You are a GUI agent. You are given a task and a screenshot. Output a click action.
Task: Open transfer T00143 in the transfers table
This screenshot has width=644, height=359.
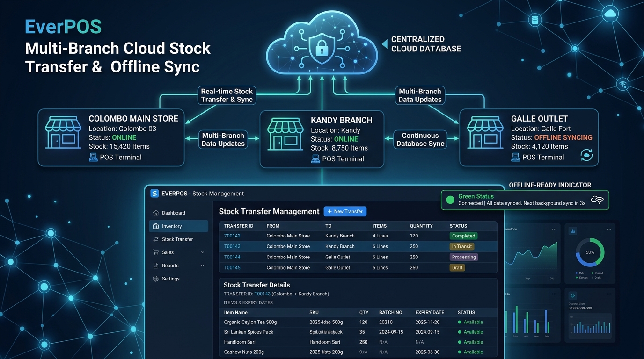232,246
